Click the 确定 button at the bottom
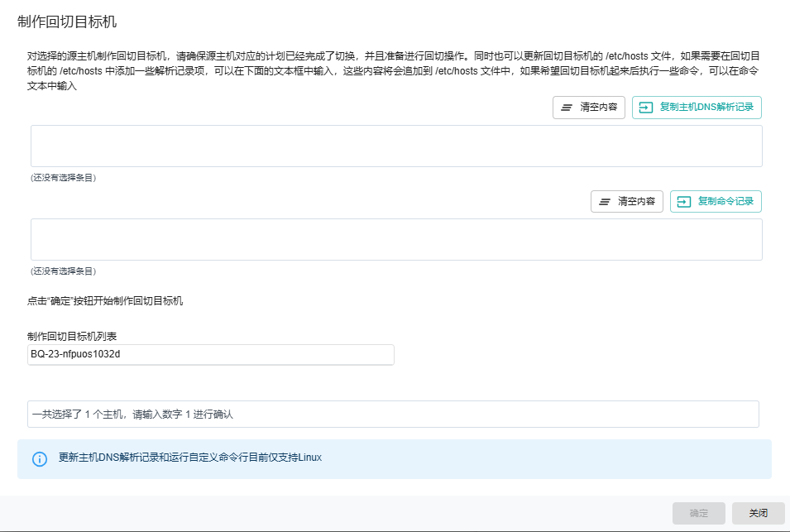The image size is (790, 532). click(x=698, y=513)
